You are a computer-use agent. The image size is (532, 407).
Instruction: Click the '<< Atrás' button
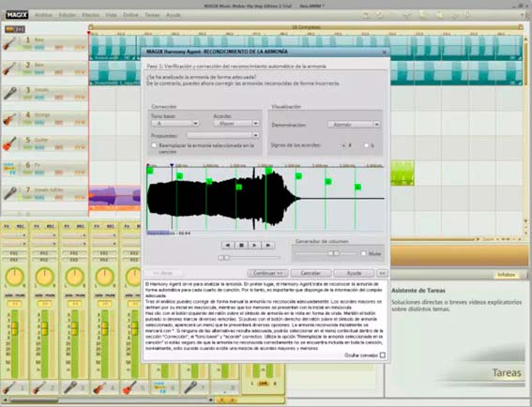(162, 273)
